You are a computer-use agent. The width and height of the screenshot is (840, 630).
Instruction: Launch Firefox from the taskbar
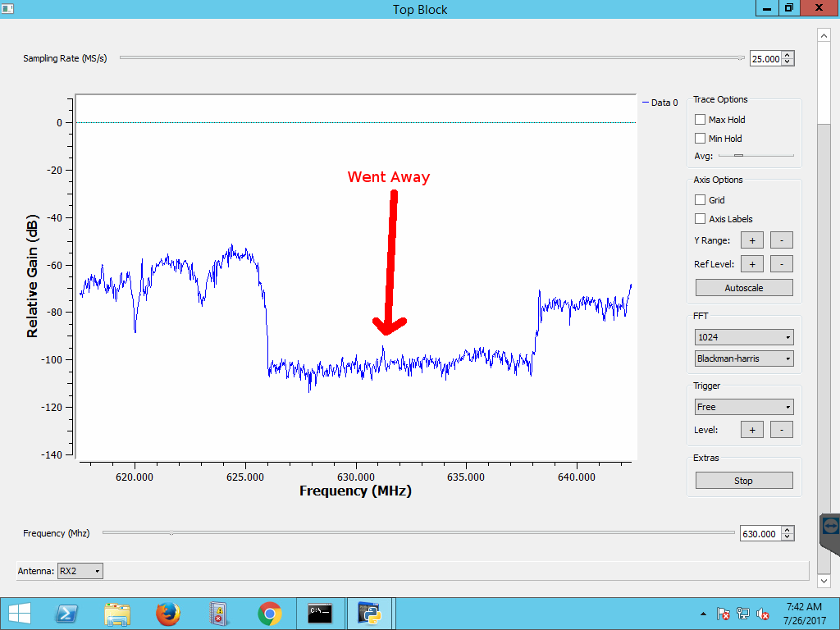[167, 613]
